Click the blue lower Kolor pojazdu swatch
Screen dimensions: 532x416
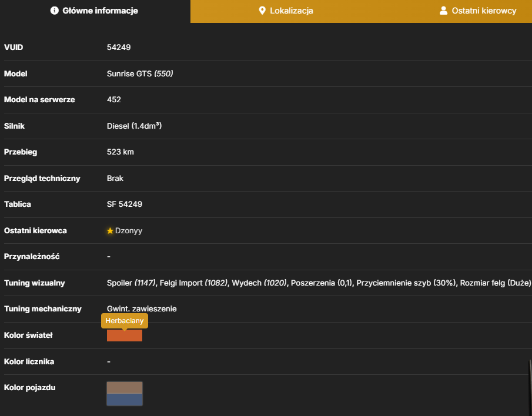(x=125, y=400)
